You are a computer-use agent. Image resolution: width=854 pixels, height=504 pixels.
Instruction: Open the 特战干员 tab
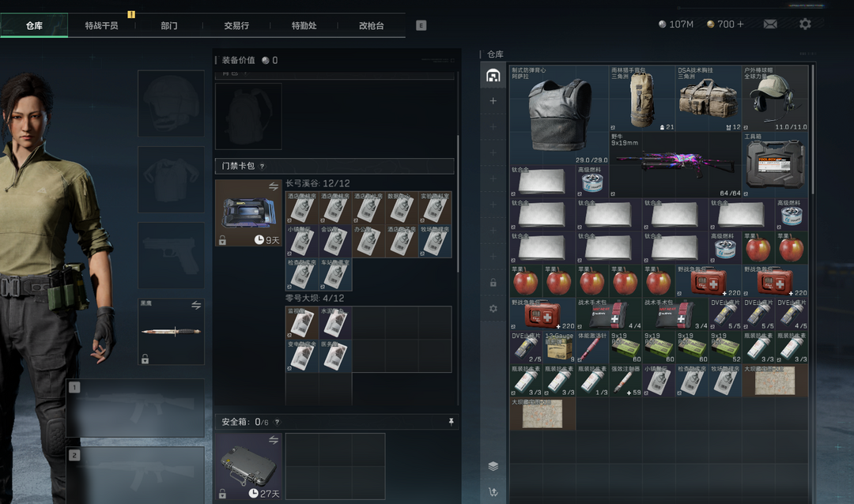[x=101, y=25]
